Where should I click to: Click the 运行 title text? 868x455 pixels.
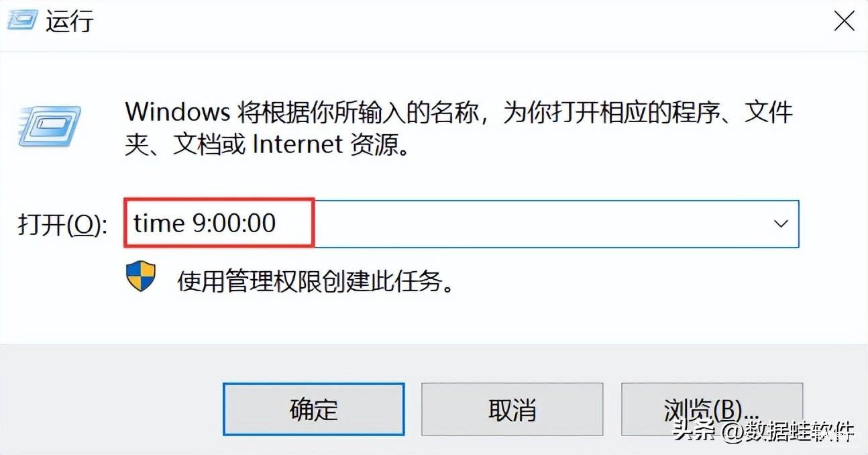tap(70, 21)
